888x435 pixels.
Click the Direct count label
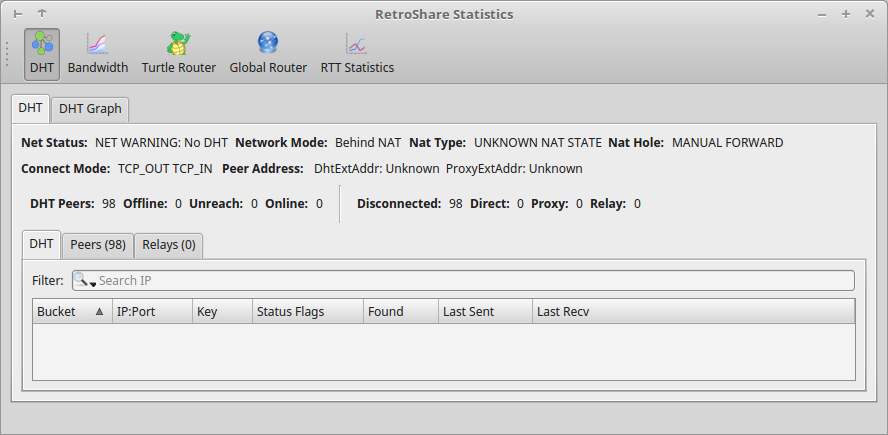click(x=490, y=204)
